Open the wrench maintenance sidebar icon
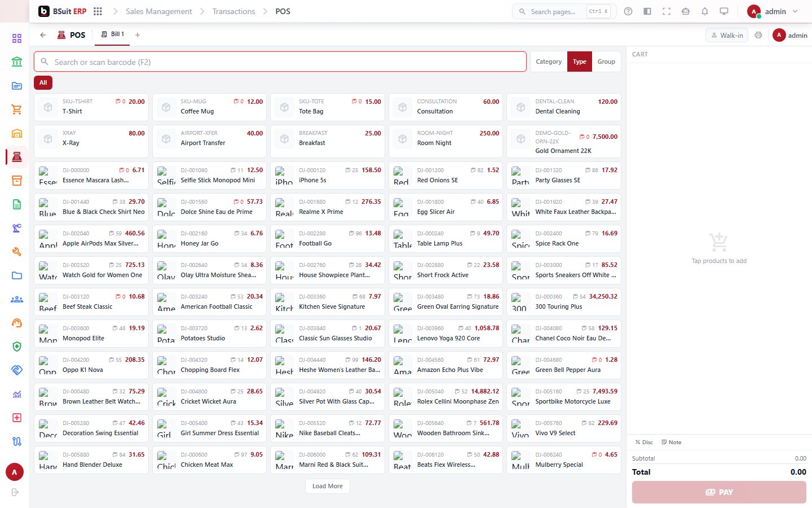The height and width of the screenshot is (508, 812). (x=17, y=252)
